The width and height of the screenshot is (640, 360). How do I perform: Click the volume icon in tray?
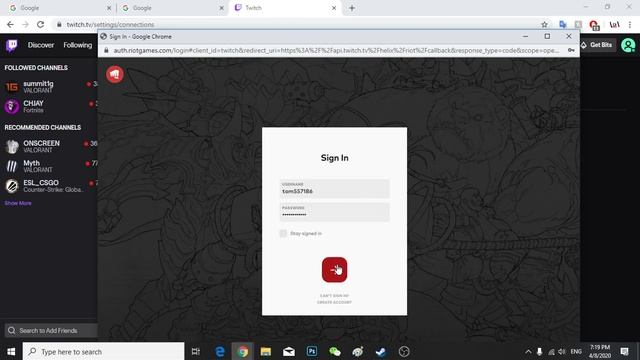tap(562, 351)
